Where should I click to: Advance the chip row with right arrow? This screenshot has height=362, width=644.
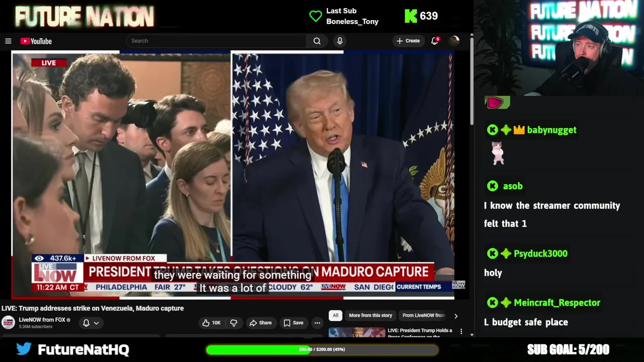456,316
